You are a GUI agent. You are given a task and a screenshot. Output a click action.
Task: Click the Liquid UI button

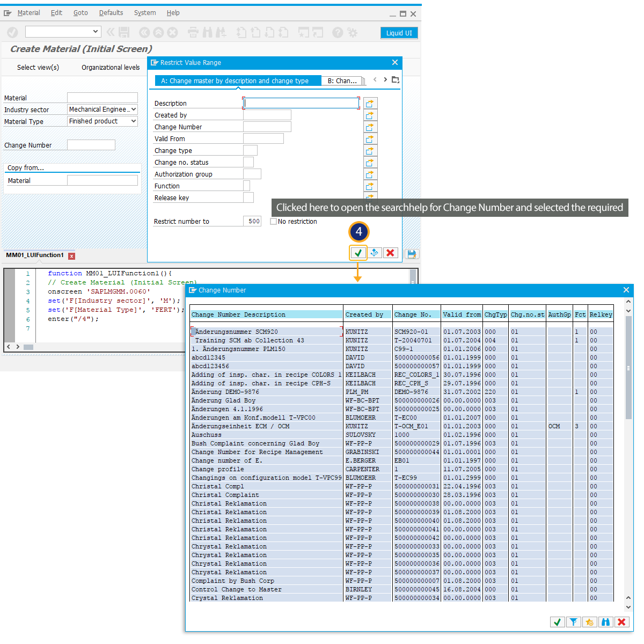coord(399,33)
